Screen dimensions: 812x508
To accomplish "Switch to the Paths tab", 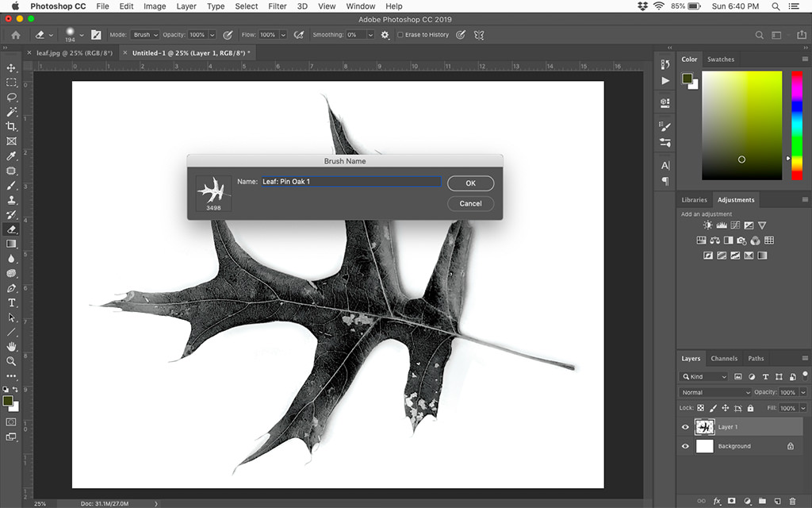I will pyautogui.click(x=756, y=358).
